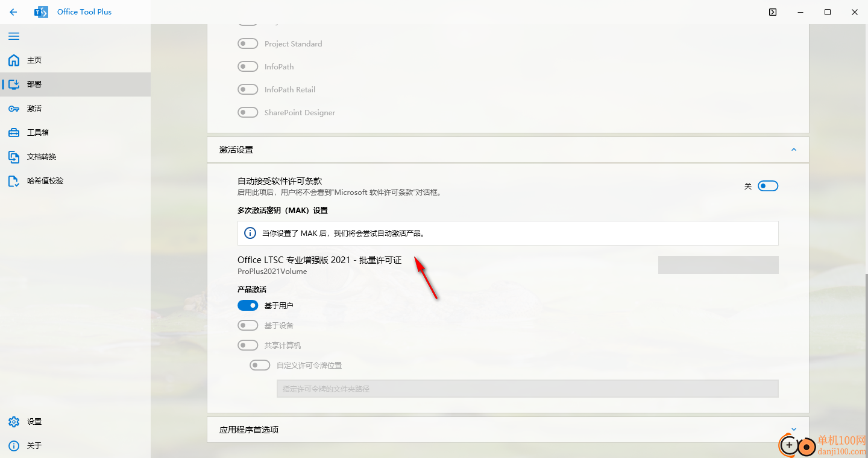The height and width of the screenshot is (458, 868).
Task: Open the command console icon in title bar
Action: point(773,12)
